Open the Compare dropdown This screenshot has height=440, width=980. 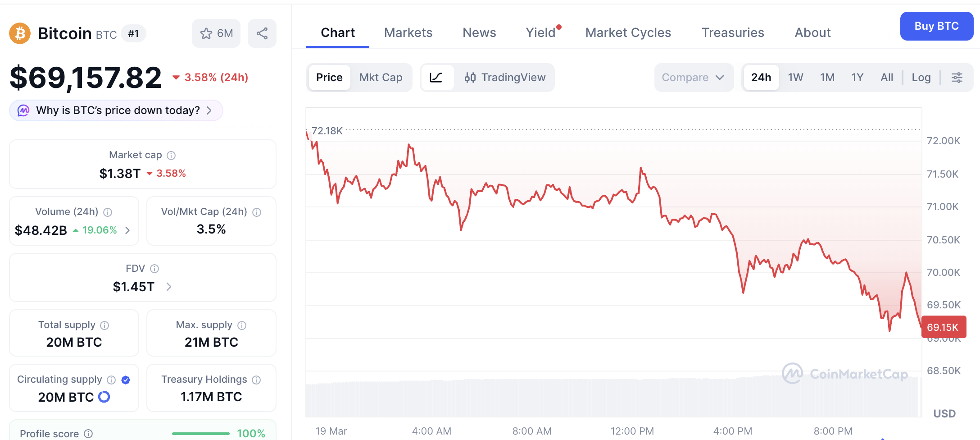coord(694,78)
